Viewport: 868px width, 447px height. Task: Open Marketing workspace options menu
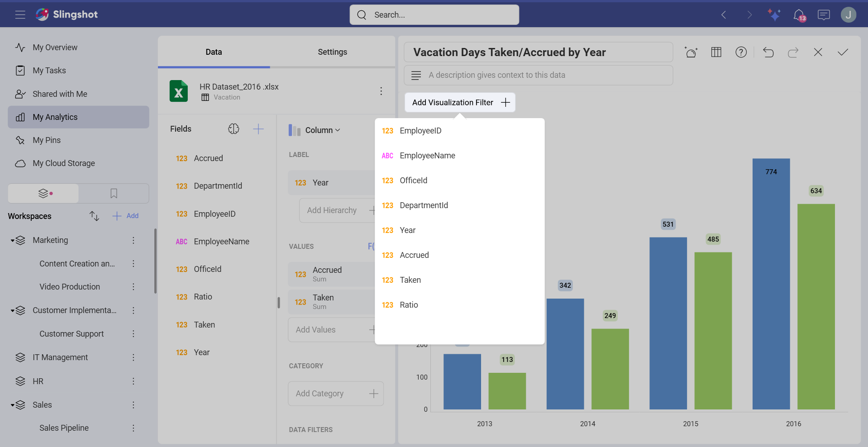coord(134,240)
